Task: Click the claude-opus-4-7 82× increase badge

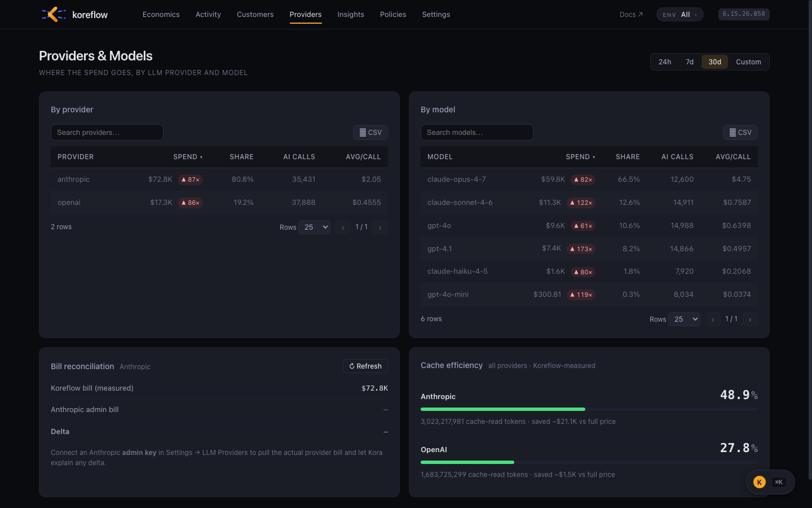Action: 583,179
